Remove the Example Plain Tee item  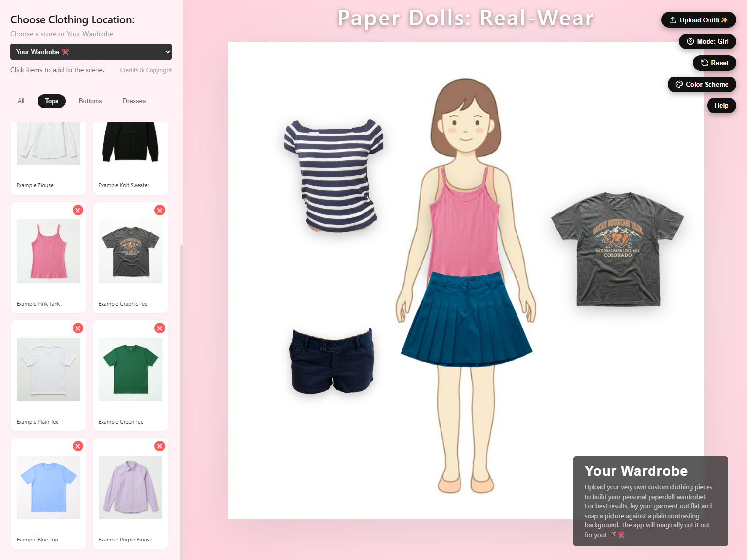(77, 328)
